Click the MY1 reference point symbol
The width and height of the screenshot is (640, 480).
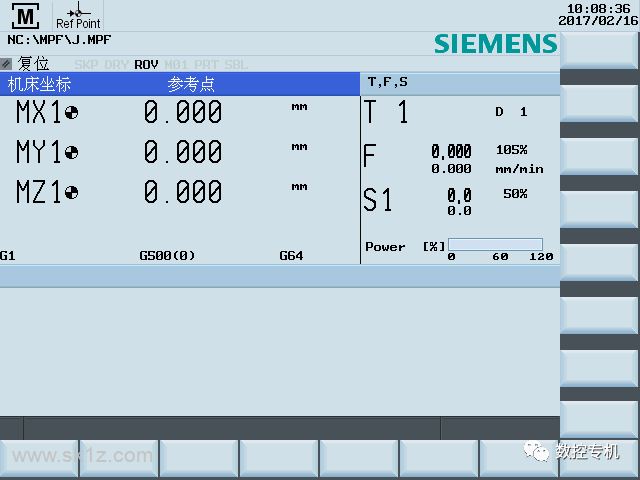(71, 152)
